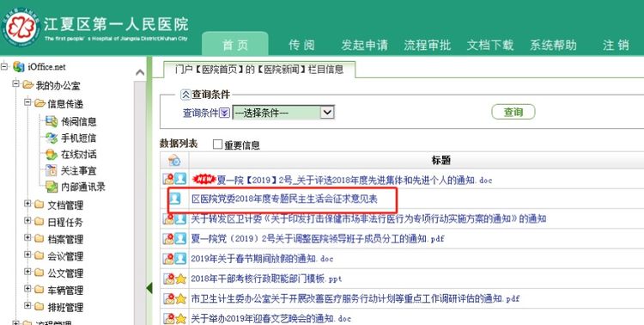Click the 标题 column header
The width and height of the screenshot is (644, 325).
click(x=441, y=160)
